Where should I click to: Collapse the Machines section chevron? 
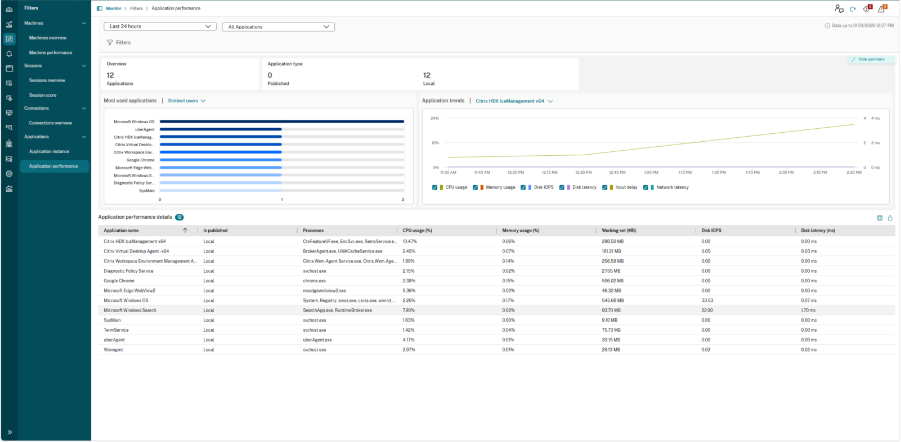(x=84, y=23)
